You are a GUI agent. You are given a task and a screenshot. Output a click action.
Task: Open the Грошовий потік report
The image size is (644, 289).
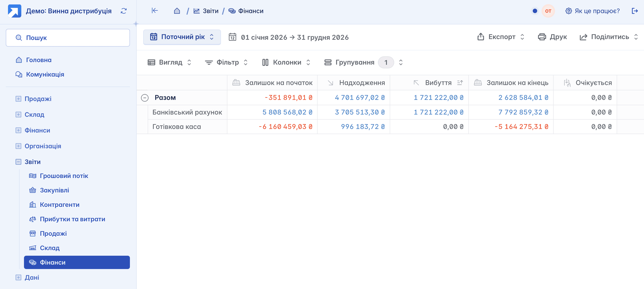(64, 176)
